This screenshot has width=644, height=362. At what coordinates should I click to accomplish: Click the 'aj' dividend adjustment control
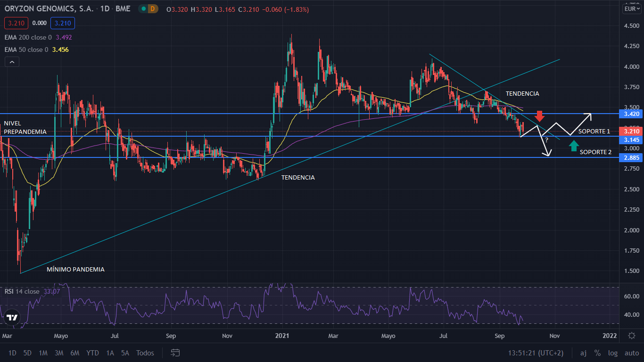pyautogui.click(x=583, y=353)
